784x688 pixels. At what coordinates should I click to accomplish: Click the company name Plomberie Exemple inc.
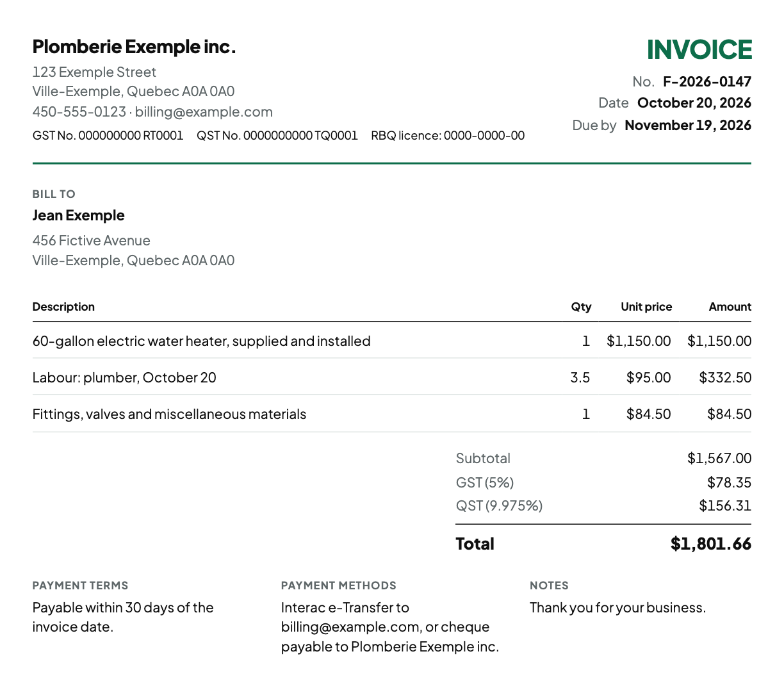tap(134, 47)
